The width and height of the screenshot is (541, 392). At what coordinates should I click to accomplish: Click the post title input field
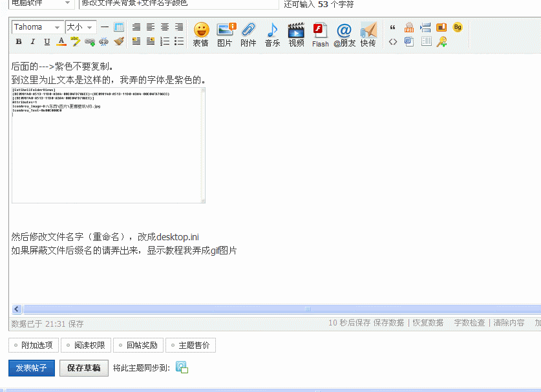pos(179,3)
